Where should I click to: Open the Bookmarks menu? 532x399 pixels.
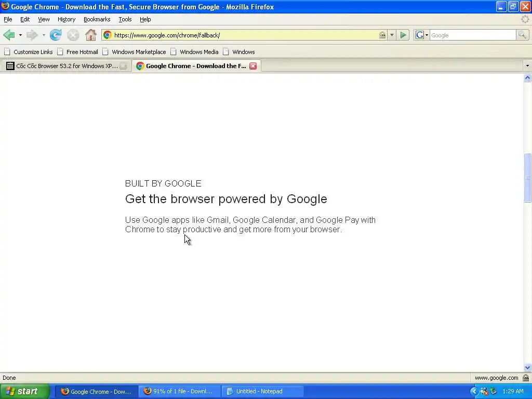97,19
